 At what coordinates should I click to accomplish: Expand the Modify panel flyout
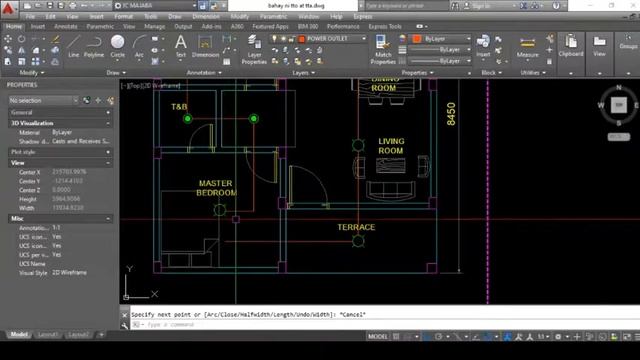(31, 73)
